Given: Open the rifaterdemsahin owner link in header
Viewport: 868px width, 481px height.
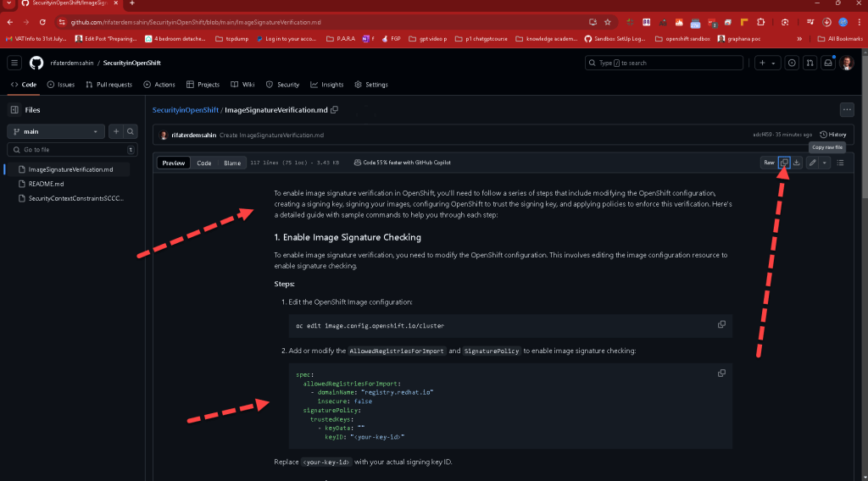Looking at the screenshot, I should pos(72,63).
